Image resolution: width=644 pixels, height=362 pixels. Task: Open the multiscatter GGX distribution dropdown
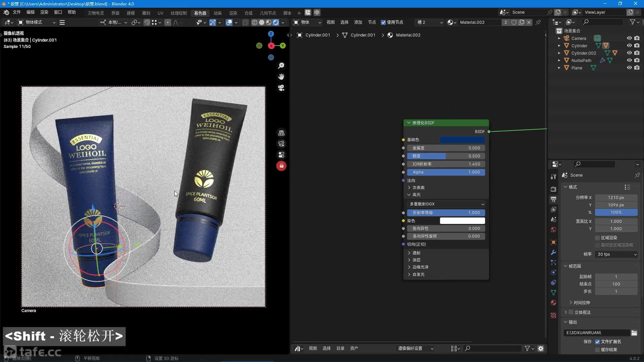coord(446,204)
